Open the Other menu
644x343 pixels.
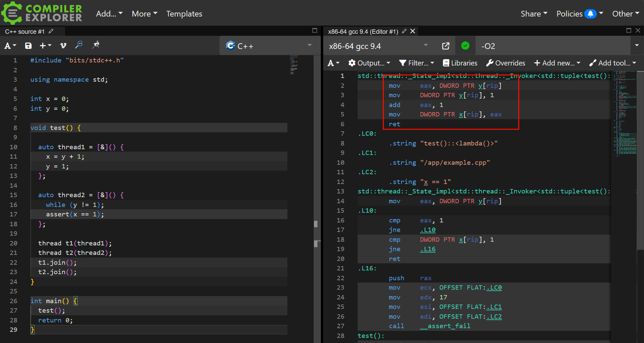click(625, 14)
